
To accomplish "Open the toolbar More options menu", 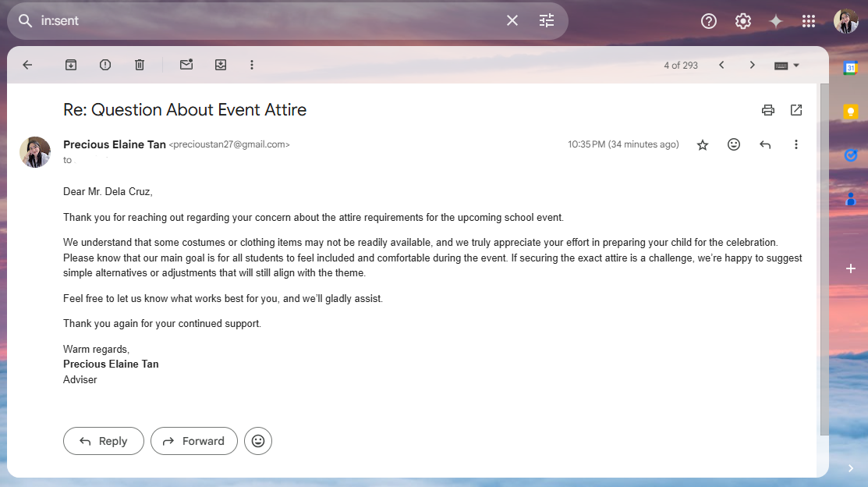I will 252,65.
